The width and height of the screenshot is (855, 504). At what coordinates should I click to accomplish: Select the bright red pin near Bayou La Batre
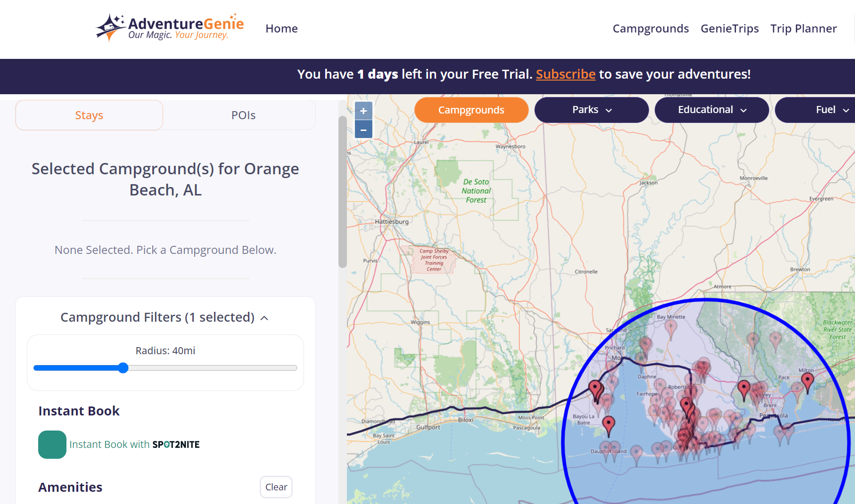point(608,423)
